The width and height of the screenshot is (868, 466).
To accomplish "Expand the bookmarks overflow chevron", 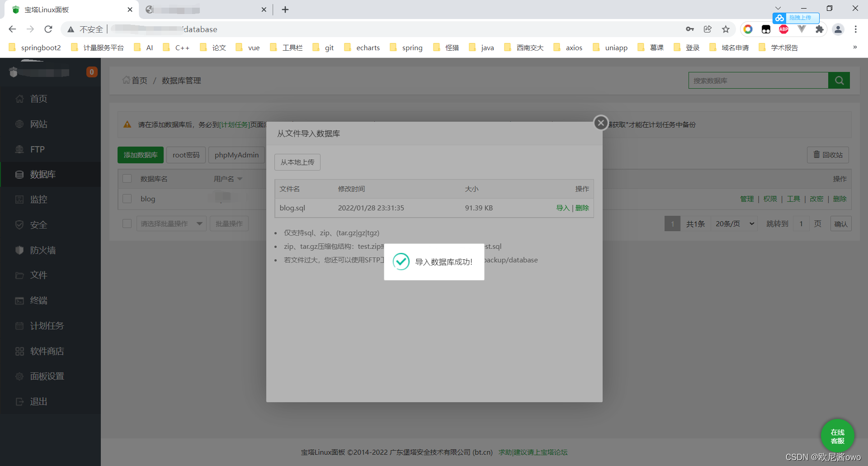I will pos(854,47).
